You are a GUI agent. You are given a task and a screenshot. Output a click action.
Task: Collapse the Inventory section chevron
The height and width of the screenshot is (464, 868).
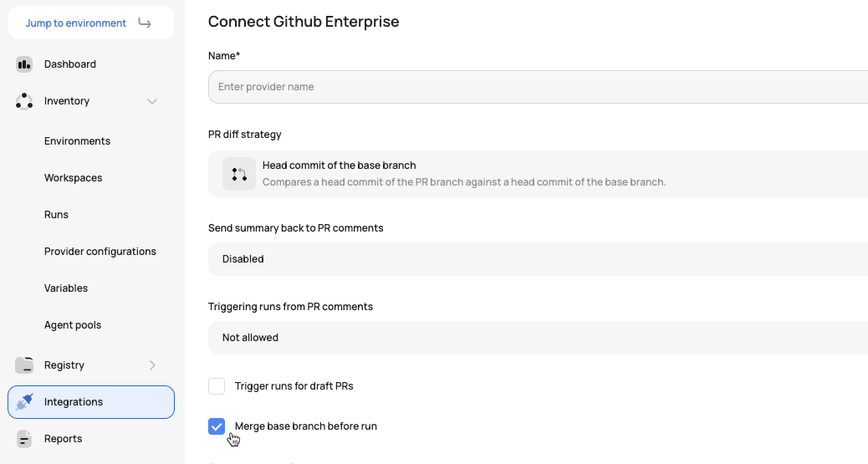click(152, 101)
